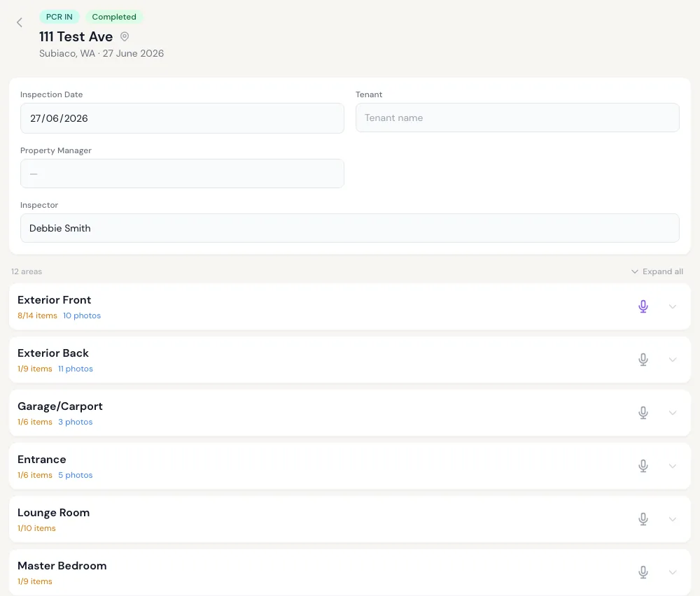Viewport: 700px width, 596px height.
Task: Select the Garage/Carport title
Action: (59, 406)
